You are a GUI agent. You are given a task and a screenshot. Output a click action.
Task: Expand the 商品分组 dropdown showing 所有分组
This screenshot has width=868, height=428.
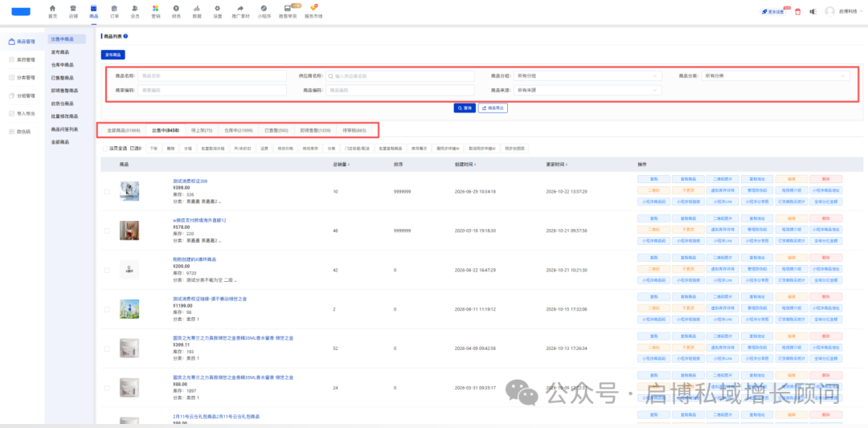[588, 75]
